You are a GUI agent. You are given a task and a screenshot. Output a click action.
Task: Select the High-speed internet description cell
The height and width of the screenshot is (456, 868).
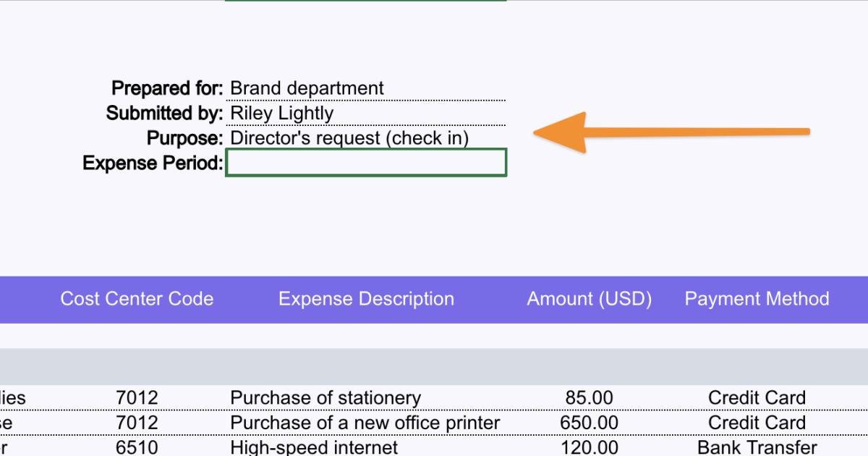pos(313,447)
